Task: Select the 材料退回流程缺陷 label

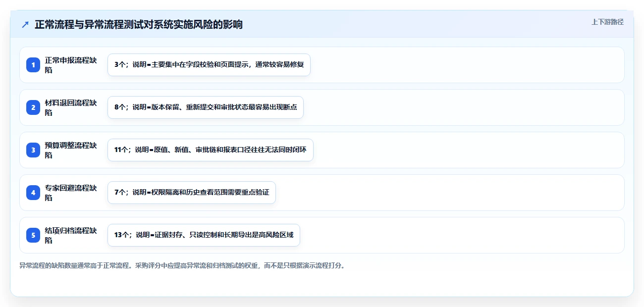Action: 71,107
